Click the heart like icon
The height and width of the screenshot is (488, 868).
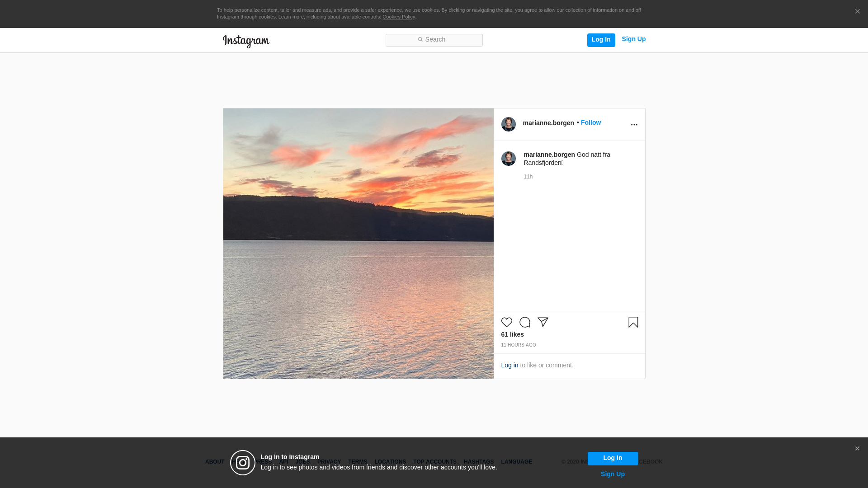pyautogui.click(x=506, y=322)
